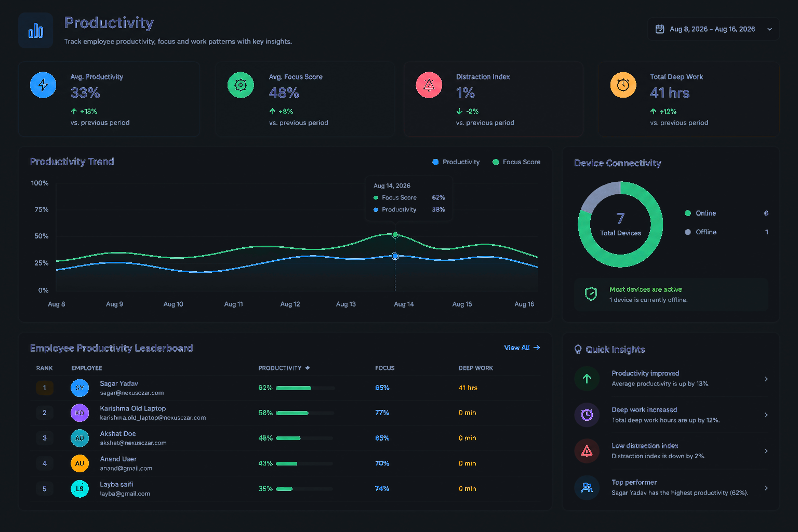The image size is (798, 532).
Task: Click the orange Total Deep Work stopwatch icon
Action: 623,85
